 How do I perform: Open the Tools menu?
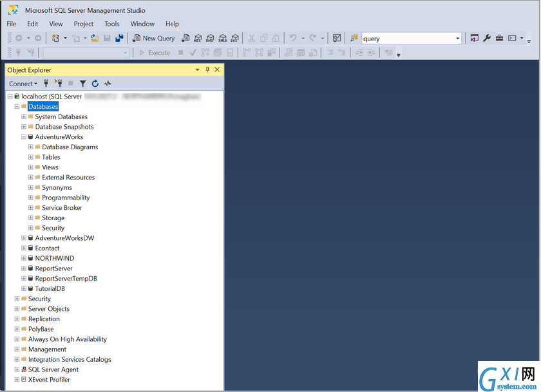pyautogui.click(x=112, y=24)
